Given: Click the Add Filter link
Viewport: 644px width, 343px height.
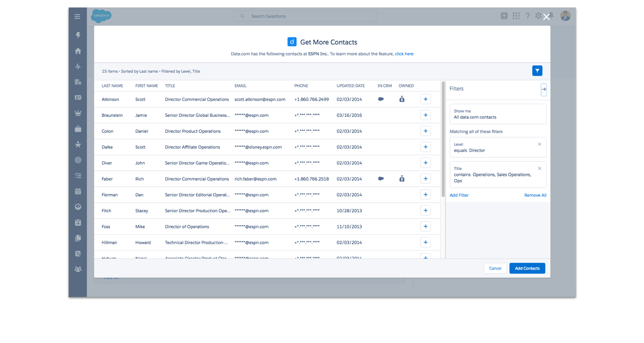Looking at the screenshot, I should coord(459,195).
